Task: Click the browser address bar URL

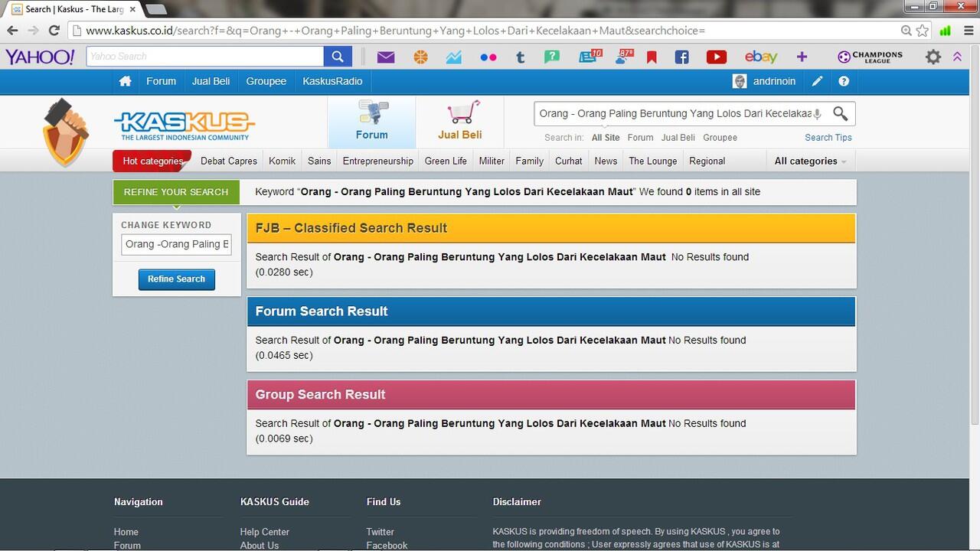Action: pyautogui.click(x=395, y=31)
